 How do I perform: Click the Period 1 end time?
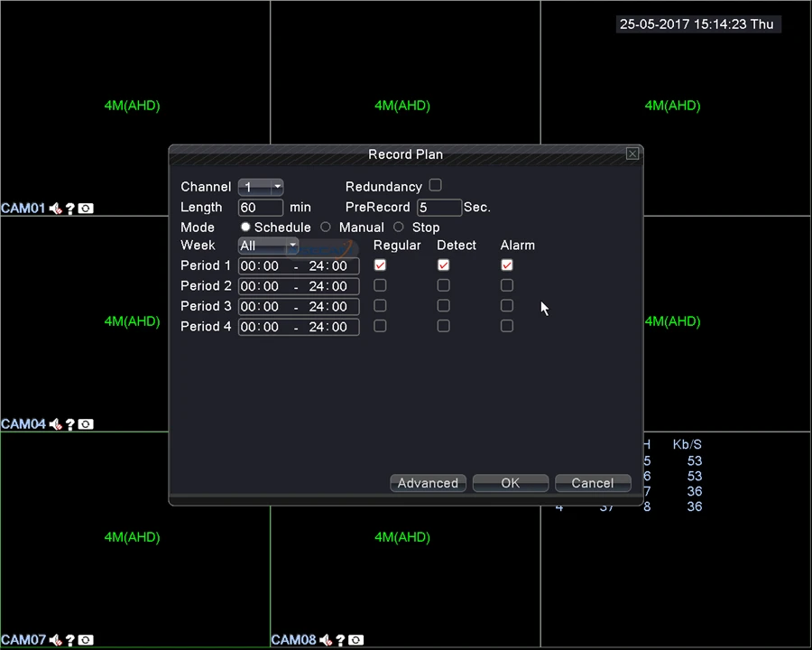328,266
